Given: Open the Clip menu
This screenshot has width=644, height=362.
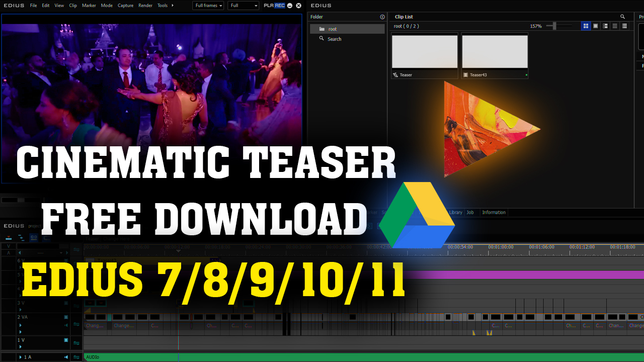Looking at the screenshot, I should 73,6.
